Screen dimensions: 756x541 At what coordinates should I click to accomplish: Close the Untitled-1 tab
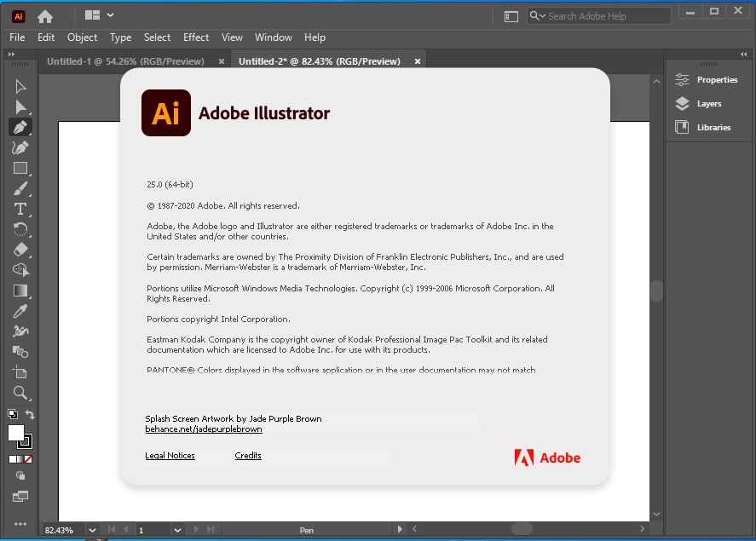pyautogui.click(x=222, y=61)
